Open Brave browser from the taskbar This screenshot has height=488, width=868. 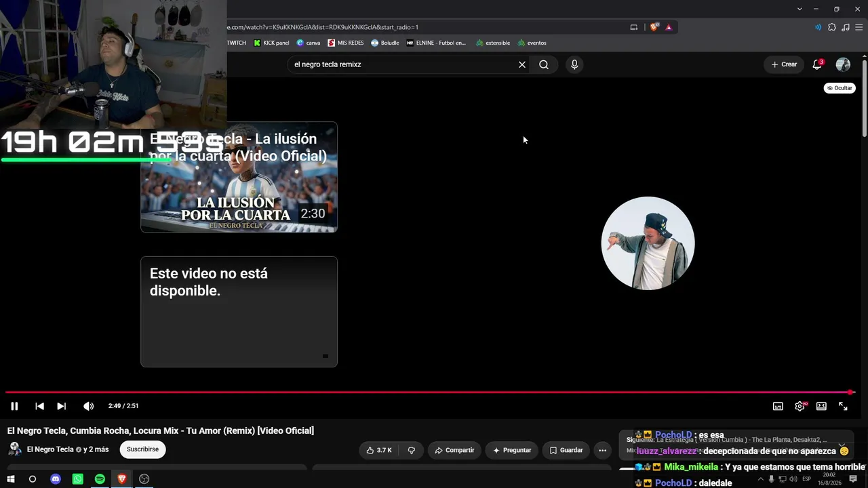coord(122,479)
